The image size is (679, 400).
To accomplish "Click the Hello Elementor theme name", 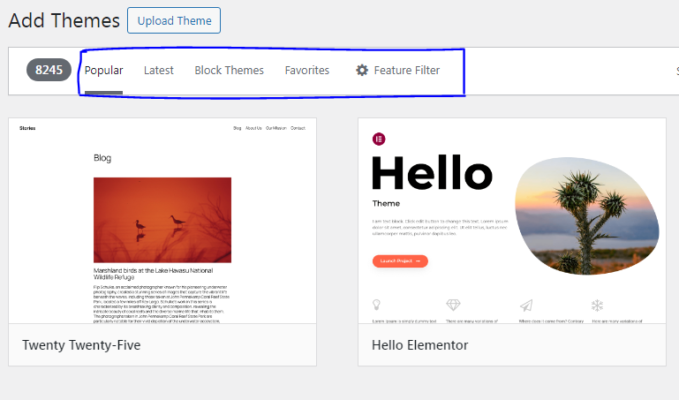I will pos(420,345).
